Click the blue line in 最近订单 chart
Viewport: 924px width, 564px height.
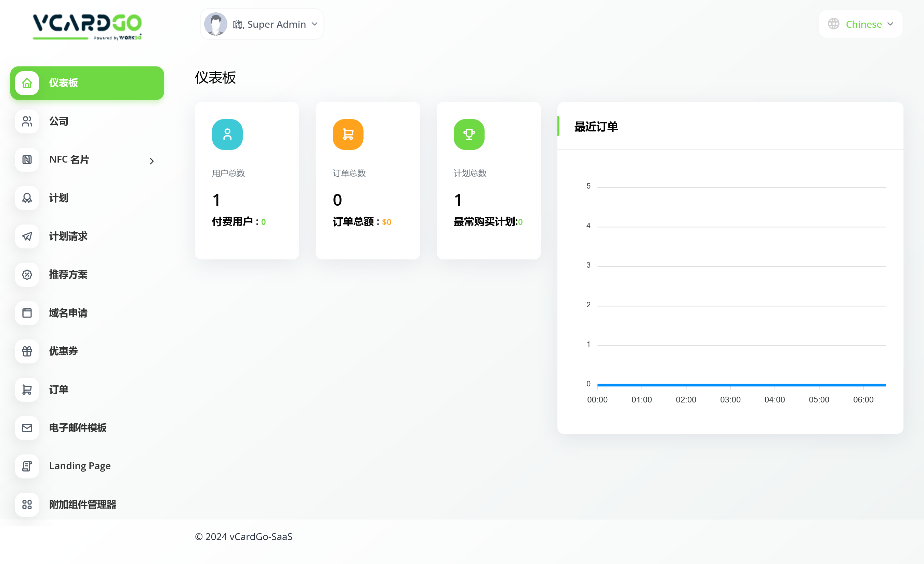[741, 385]
